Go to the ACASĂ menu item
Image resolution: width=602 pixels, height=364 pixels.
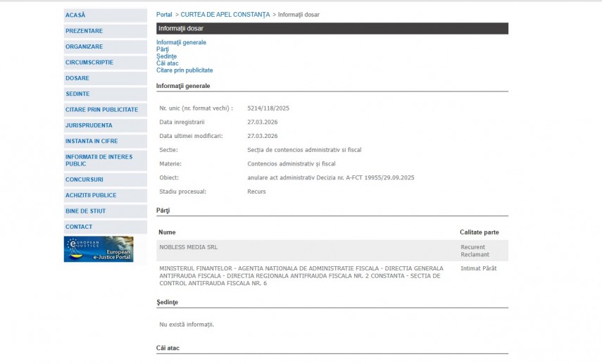click(x=76, y=15)
